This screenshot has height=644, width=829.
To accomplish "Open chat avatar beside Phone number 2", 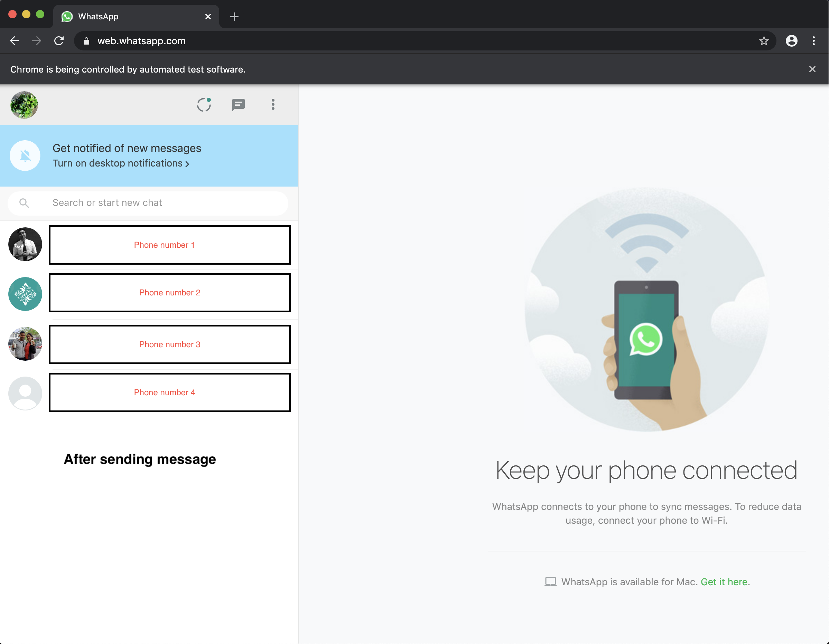I will (x=26, y=294).
